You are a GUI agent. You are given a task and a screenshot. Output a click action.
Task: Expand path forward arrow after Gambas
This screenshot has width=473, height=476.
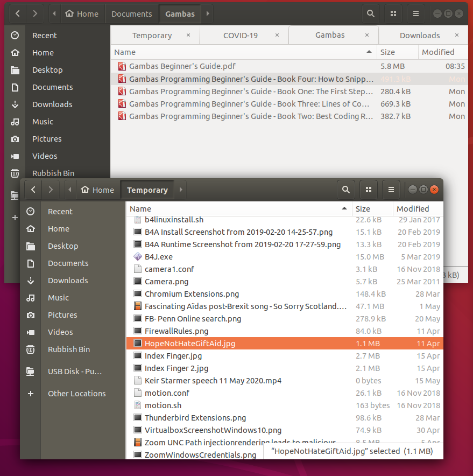tap(208, 13)
